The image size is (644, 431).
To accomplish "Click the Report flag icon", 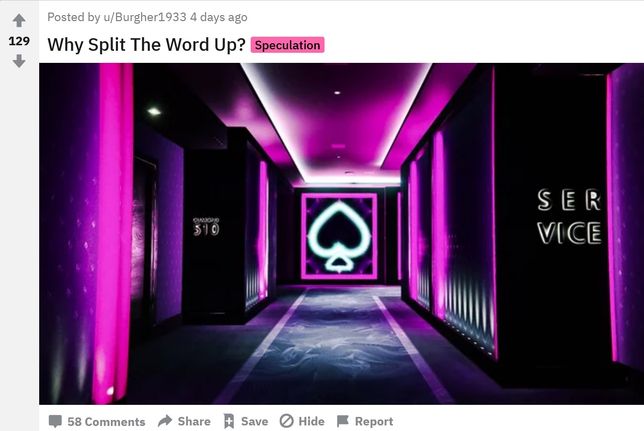I will (x=343, y=421).
